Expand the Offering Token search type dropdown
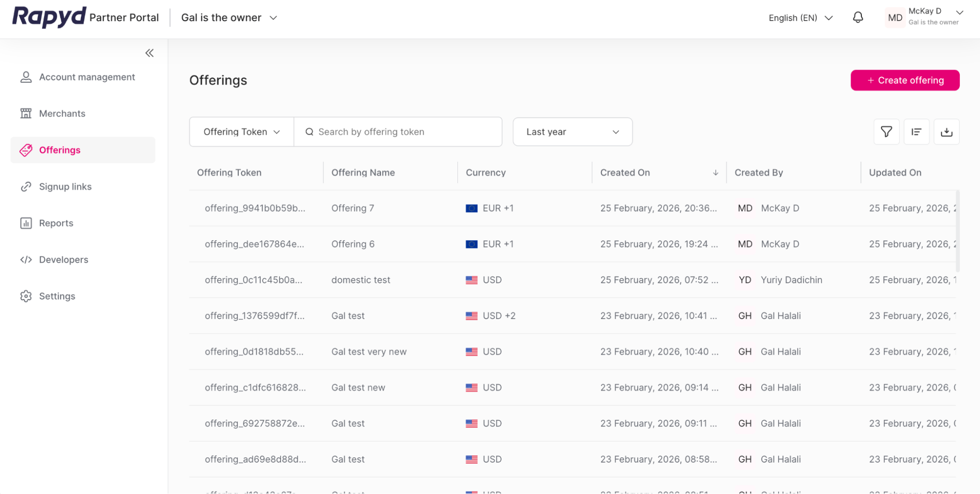 [242, 132]
